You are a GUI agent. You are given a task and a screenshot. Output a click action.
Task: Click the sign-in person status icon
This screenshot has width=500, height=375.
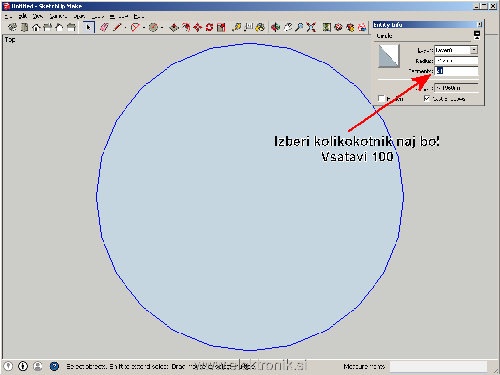[38, 366]
